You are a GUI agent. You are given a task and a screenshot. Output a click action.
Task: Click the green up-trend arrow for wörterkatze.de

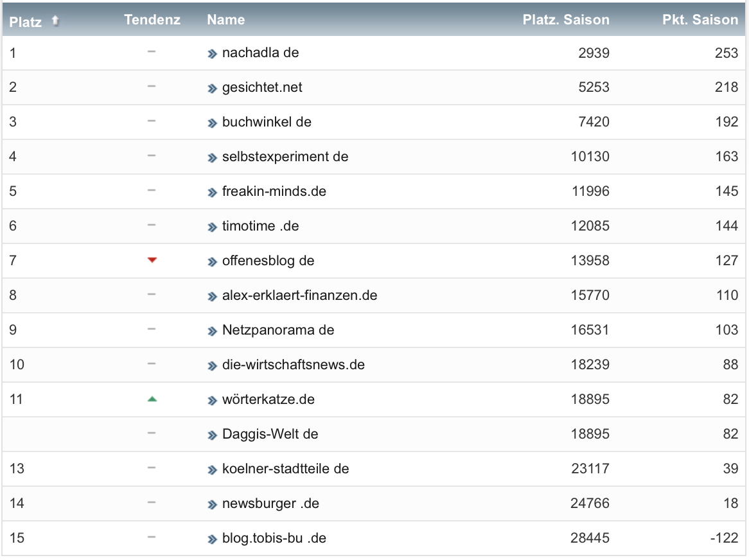[x=152, y=399]
